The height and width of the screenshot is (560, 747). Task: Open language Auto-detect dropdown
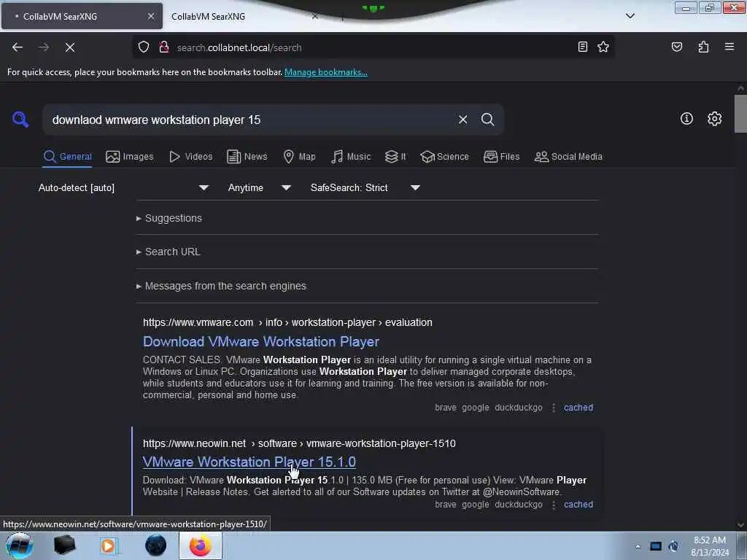[123, 187]
